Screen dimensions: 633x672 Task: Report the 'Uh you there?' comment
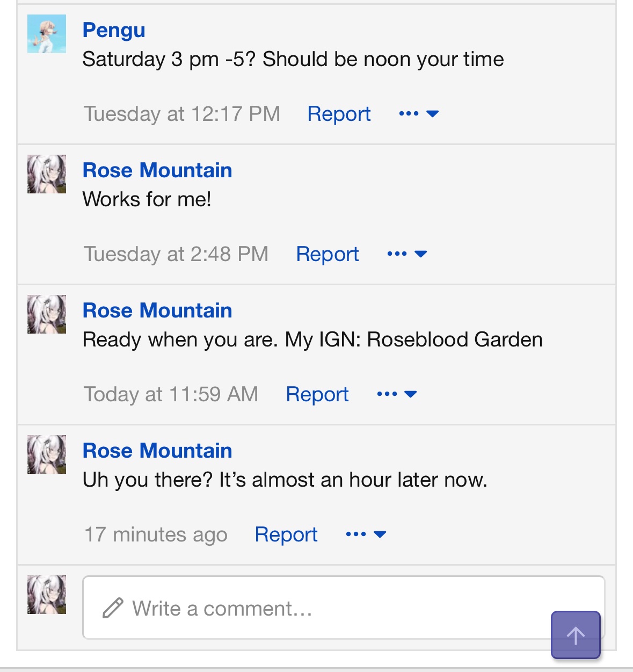pos(286,534)
